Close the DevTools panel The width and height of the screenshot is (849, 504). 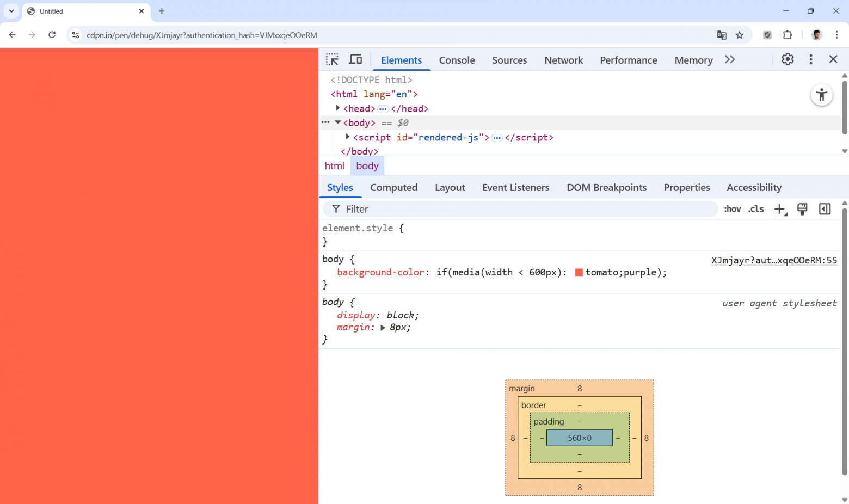point(833,59)
